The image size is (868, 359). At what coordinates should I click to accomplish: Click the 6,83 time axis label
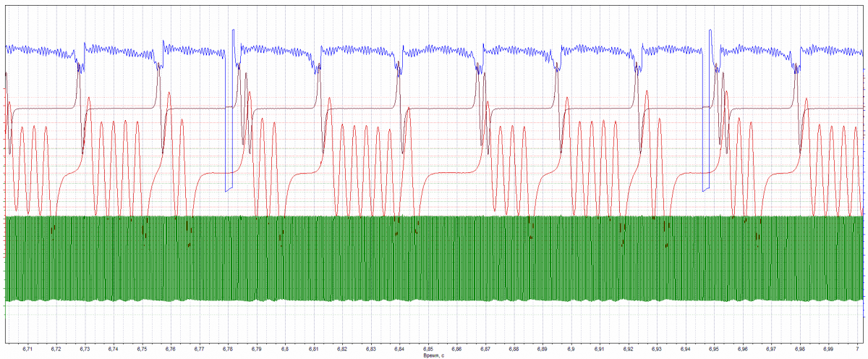(x=371, y=349)
